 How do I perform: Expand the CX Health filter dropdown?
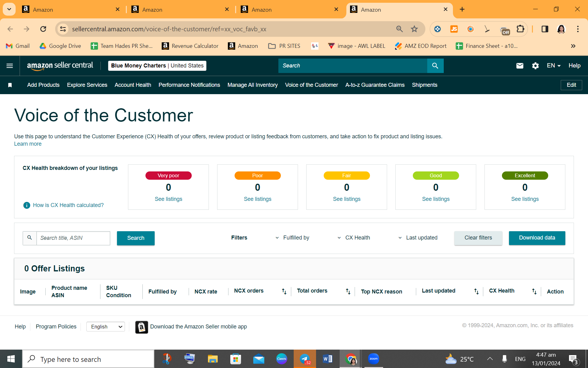coord(354,238)
